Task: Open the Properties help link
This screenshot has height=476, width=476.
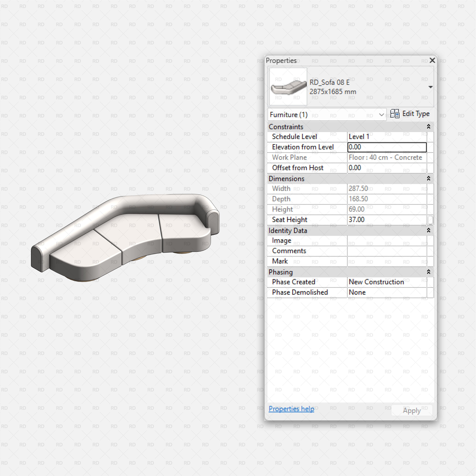Action: tap(291, 409)
